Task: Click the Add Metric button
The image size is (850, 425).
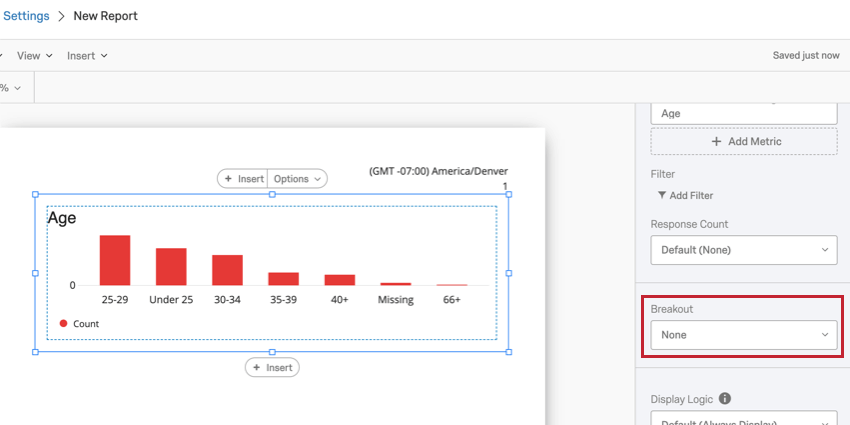Action: tap(744, 141)
